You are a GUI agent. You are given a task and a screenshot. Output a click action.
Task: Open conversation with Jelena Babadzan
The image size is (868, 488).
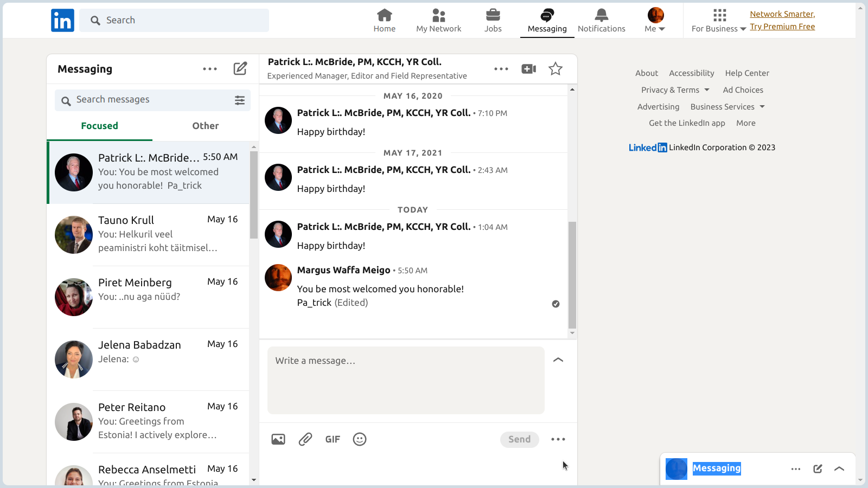click(148, 359)
